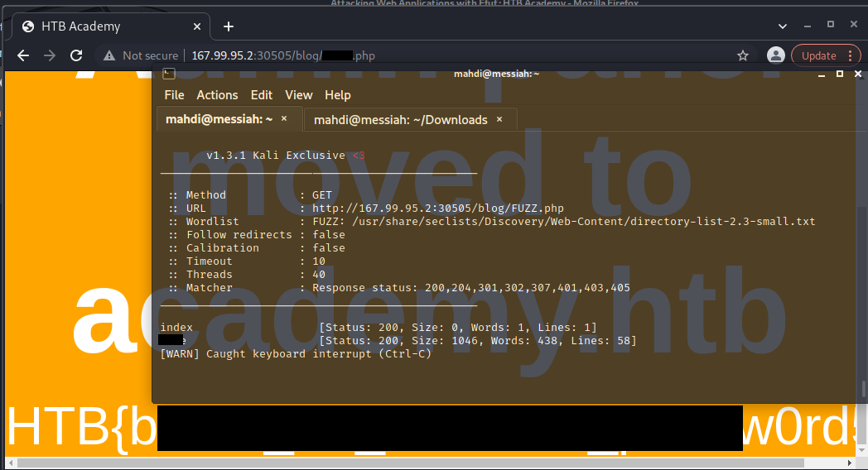Open a new browser tab

coord(228,26)
